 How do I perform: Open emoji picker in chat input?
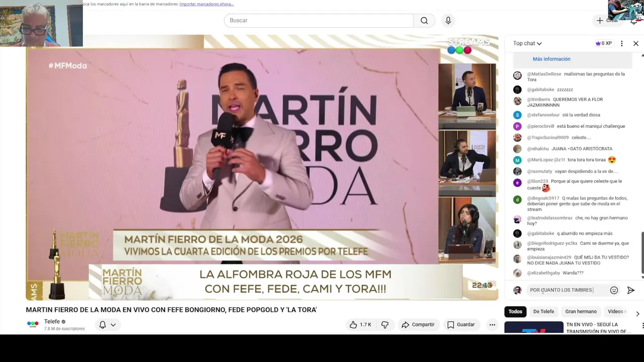614,290
